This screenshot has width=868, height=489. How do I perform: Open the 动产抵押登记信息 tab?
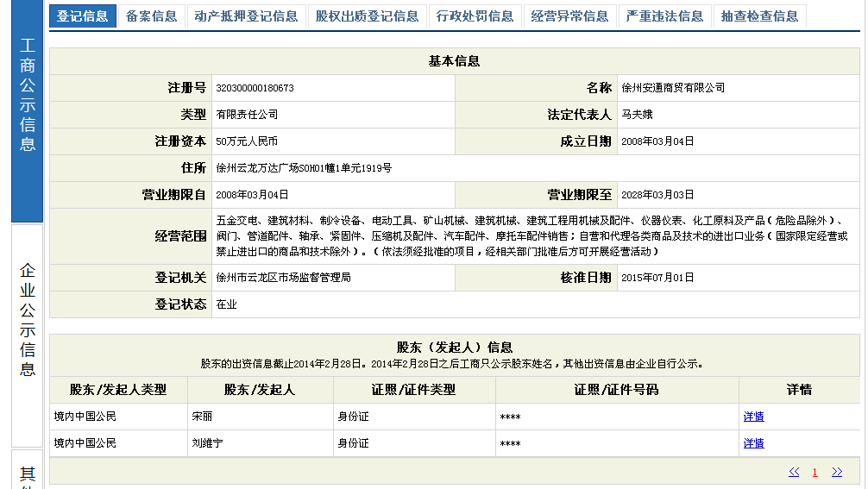tap(246, 16)
